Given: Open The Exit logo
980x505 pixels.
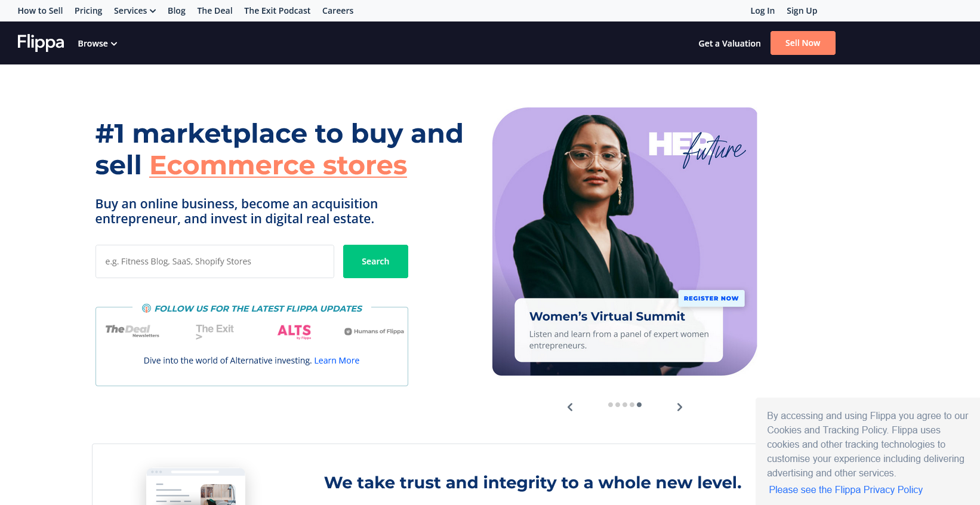Looking at the screenshot, I should tap(215, 331).
